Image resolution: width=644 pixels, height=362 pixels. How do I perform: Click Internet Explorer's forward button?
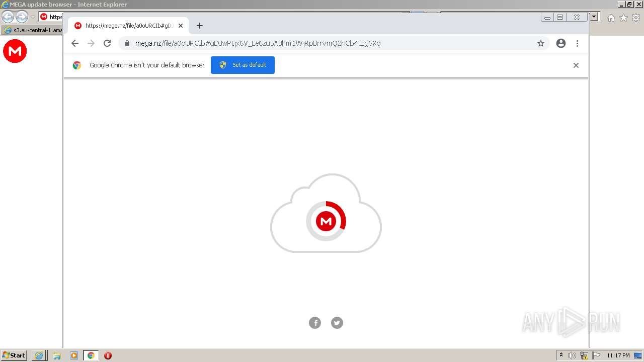(22, 17)
